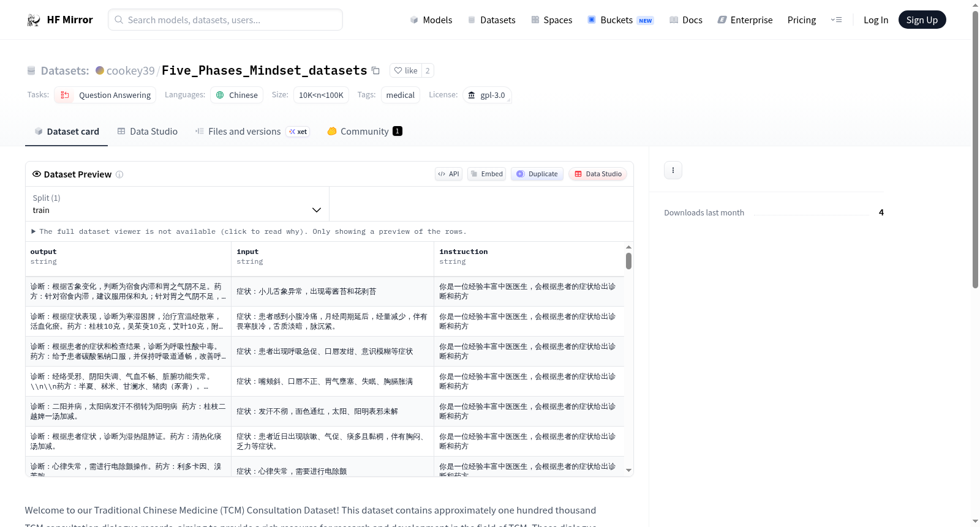980x527 pixels.
Task: Open the cookey39 author profile
Action: pyautogui.click(x=130, y=70)
